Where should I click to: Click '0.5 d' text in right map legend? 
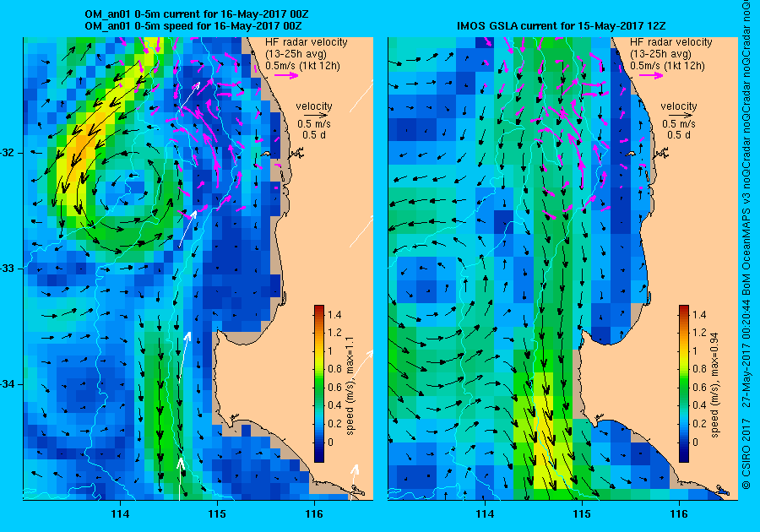(679, 135)
